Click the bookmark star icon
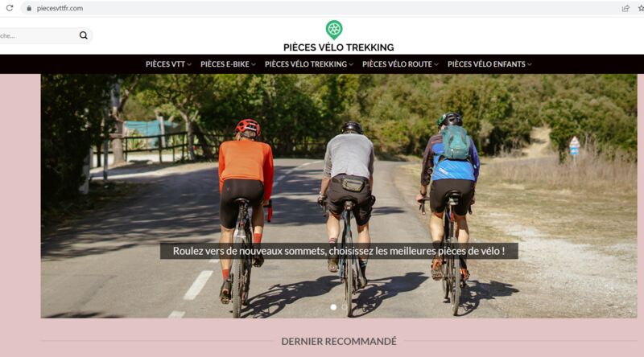 (x=641, y=8)
